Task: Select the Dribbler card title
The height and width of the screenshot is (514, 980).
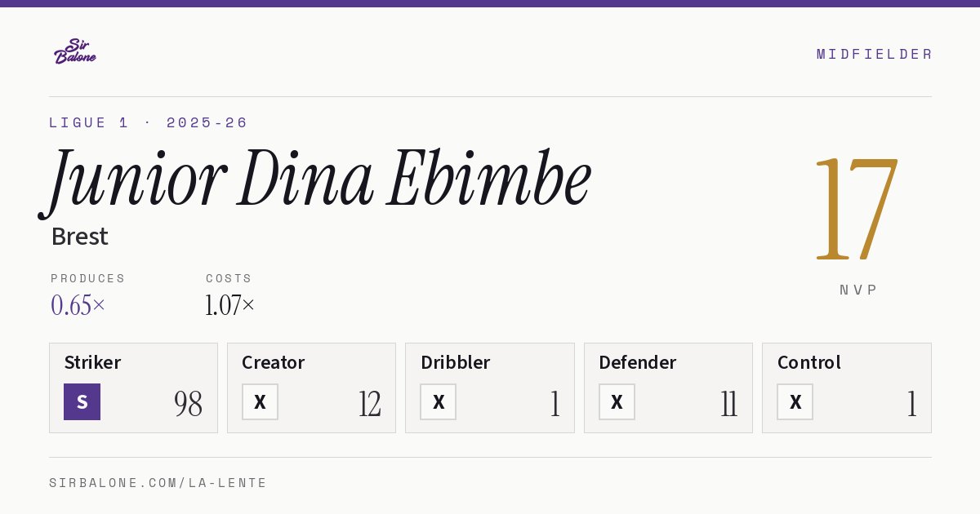Action: (455, 362)
